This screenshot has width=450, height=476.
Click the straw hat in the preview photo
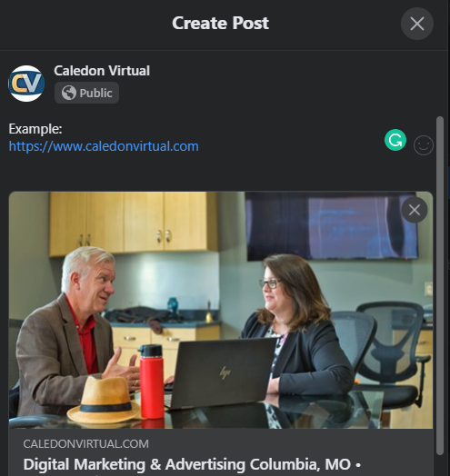(x=104, y=399)
